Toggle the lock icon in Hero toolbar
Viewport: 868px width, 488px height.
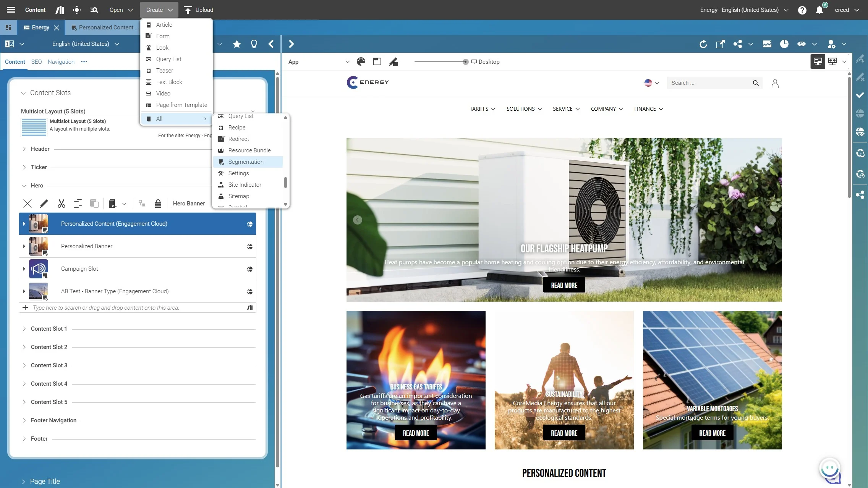(158, 204)
